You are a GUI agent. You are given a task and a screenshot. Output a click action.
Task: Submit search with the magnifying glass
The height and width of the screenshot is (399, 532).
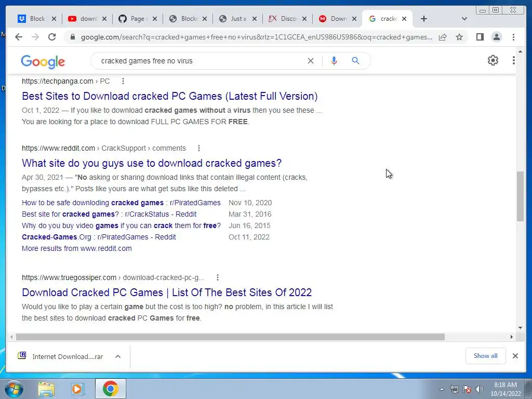(355, 61)
